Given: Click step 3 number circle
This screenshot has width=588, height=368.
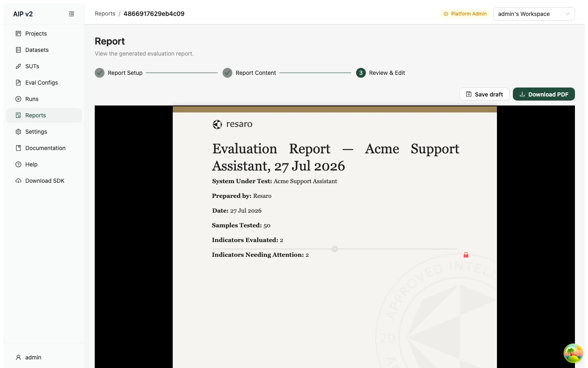Looking at the screenshot, I should coord(361,73).
